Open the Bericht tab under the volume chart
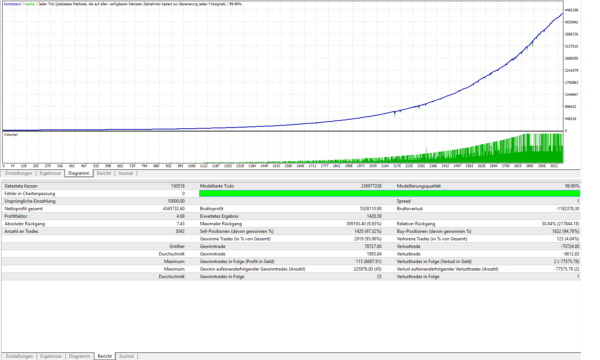Image resolution: width=600 pixels, height=360 pixels. coord(104,173)
